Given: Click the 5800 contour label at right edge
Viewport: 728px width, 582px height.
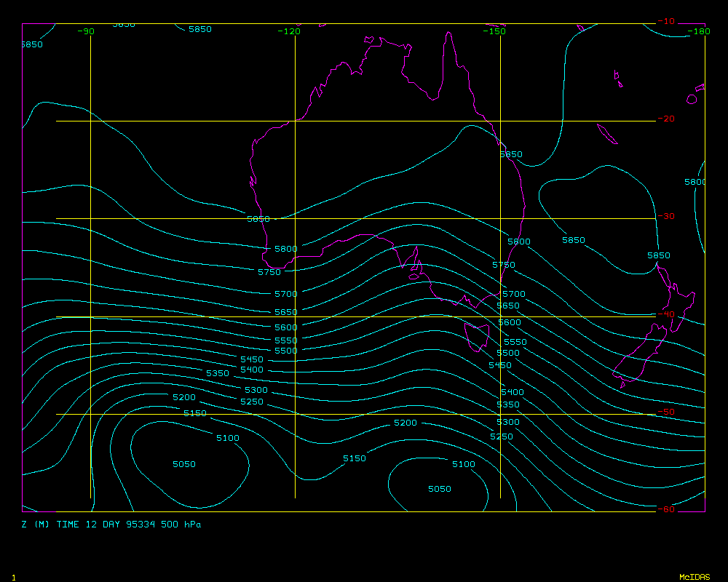Looking at the screenshot, I should (x=695, y=182).
